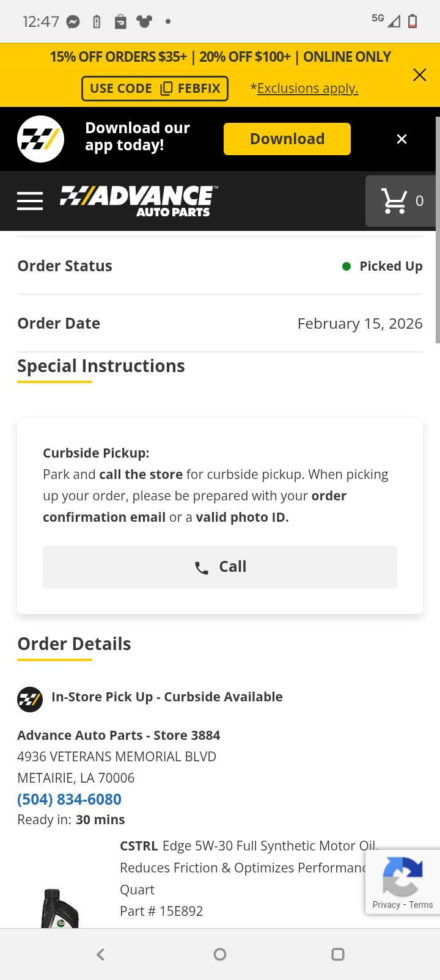The width and height of the screenshot is (440, 980).
Task: Call the store for curbside pickup
Action: pyautogui.click(x=220, y=567)
